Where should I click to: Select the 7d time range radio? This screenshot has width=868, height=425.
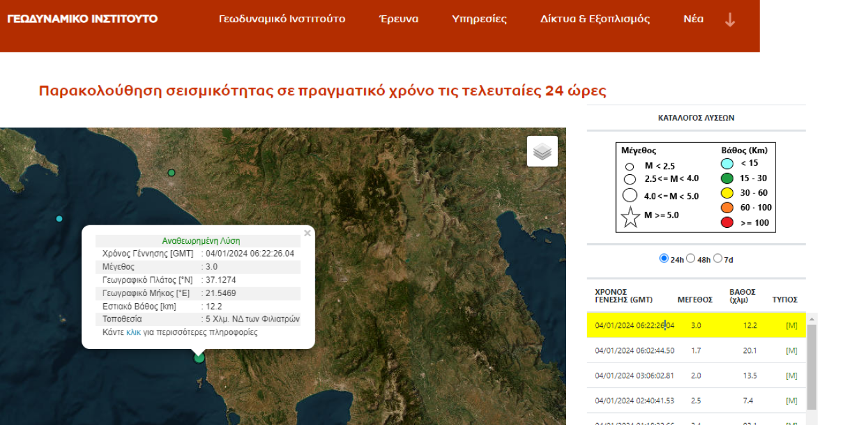(718, 258)
